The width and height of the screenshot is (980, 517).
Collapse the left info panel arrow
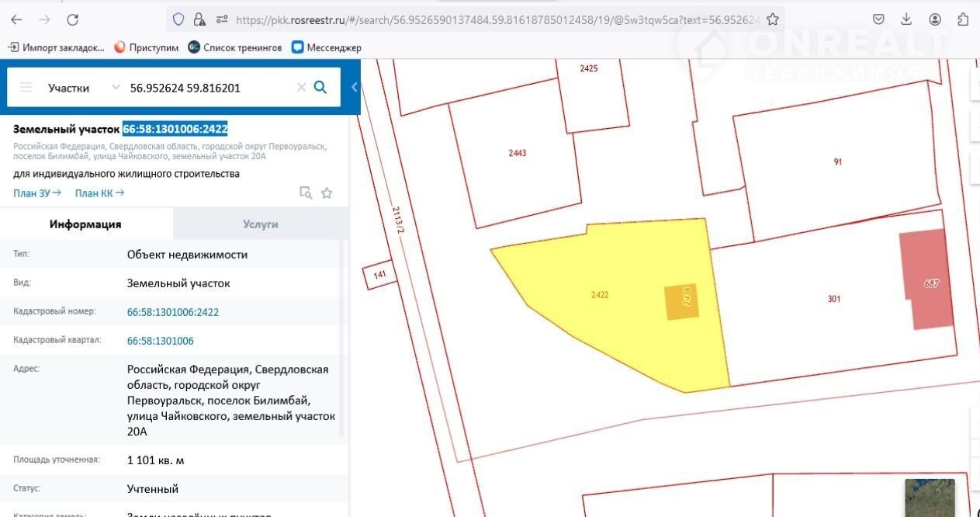(x=355, y=88)
